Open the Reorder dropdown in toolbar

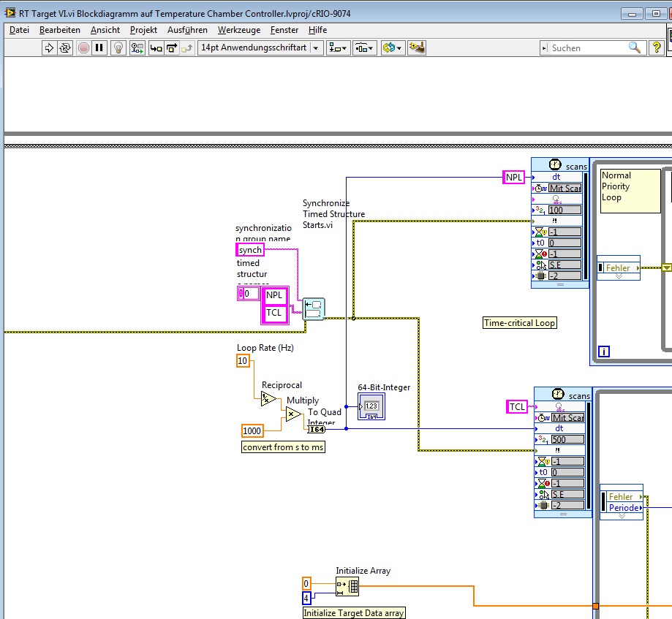392,48
